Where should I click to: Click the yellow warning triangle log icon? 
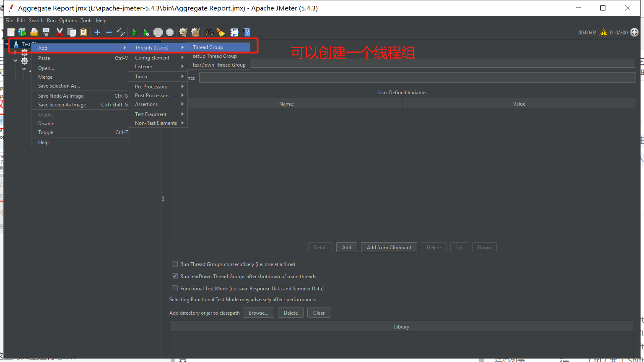click(604, 32)
